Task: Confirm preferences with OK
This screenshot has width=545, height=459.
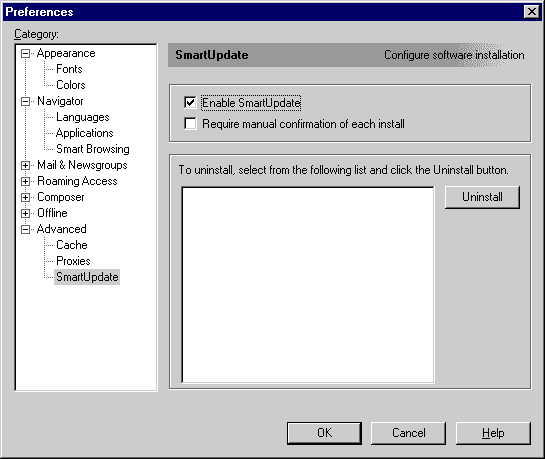Action: click(324, 433)
